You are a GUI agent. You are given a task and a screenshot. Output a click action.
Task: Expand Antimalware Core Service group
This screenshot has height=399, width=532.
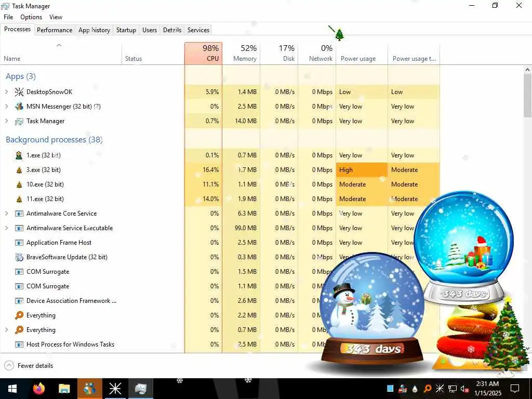click(6, 214)
